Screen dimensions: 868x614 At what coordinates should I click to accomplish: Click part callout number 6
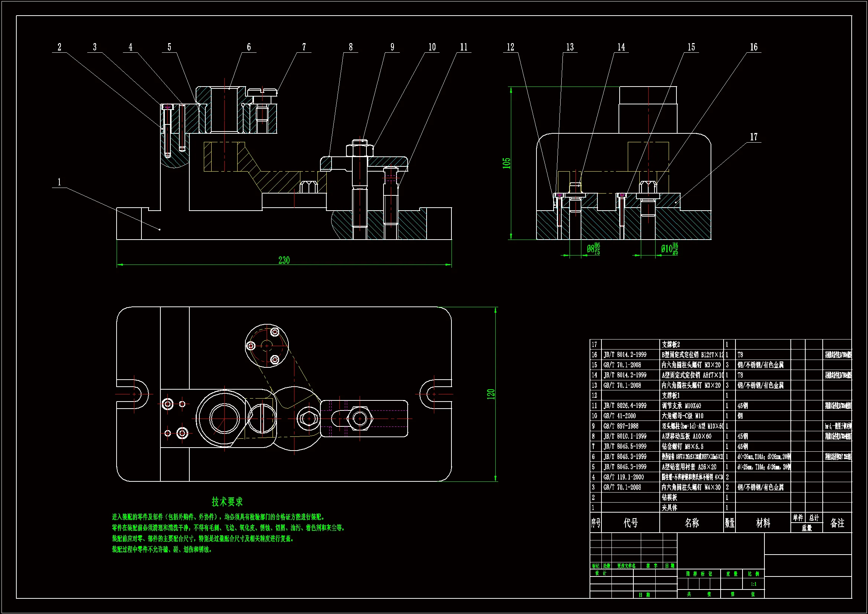(249, 47)
